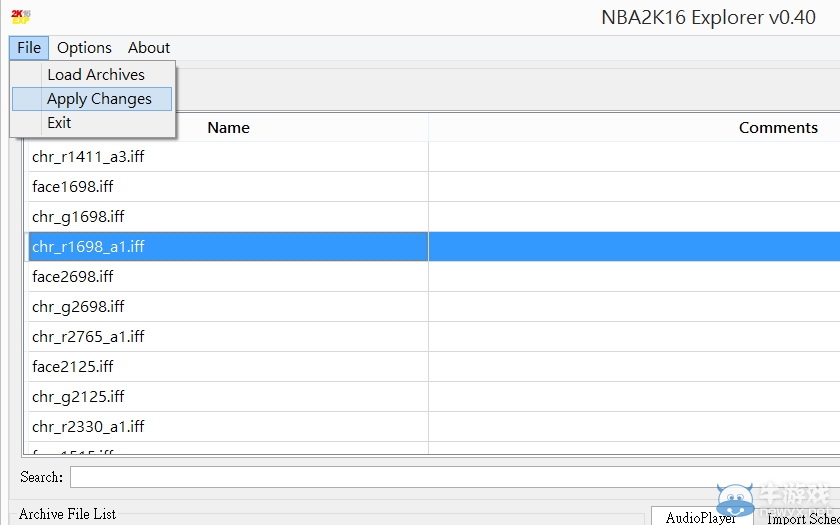Click the NBA2K16 Explorer app icon
The width and height of the screenshot is (840, 525).
click(21, 17)
